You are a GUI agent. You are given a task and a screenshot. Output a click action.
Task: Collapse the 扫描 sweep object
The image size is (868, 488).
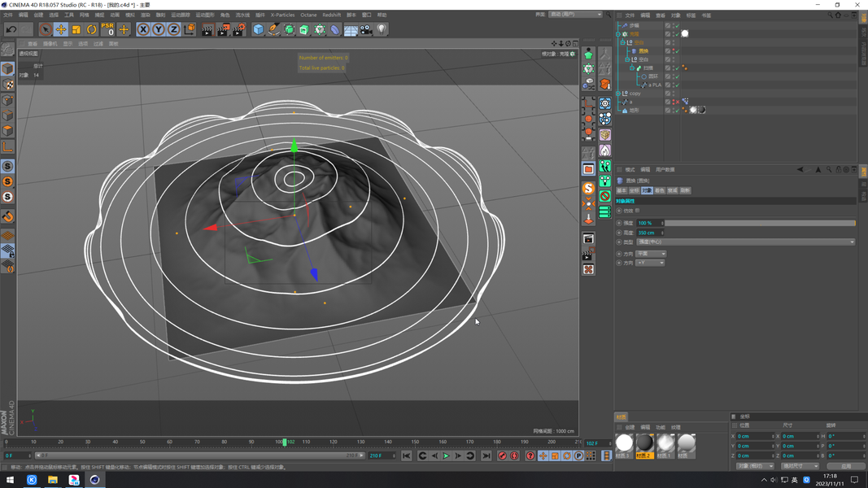coord(631,68)
